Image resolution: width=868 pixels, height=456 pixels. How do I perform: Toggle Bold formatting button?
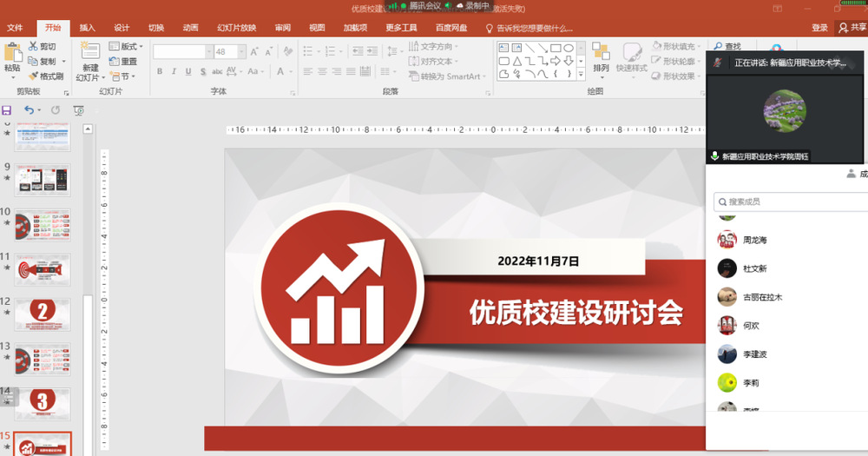click(x=160, y=72)
